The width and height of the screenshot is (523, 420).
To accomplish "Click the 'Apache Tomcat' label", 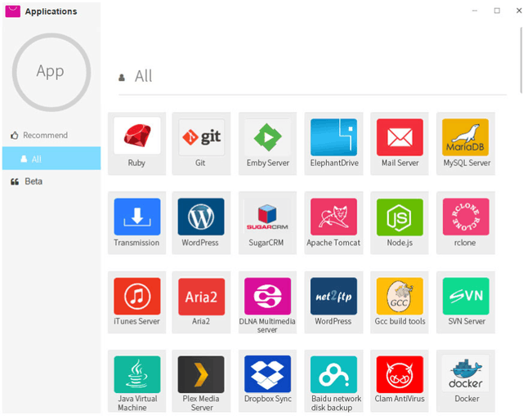I will [333, 243].
